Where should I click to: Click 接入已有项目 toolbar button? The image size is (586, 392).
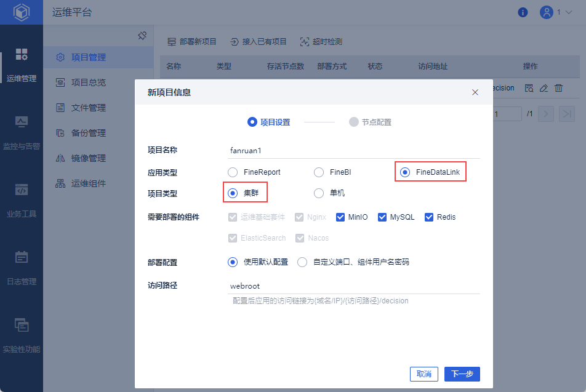pos(259,41)
